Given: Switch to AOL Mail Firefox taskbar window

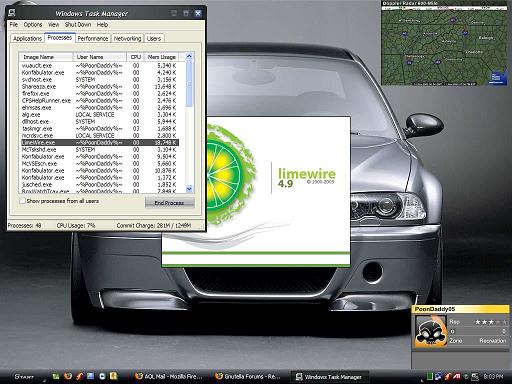Looking at the screenshot, I should (x=169, y=376).
